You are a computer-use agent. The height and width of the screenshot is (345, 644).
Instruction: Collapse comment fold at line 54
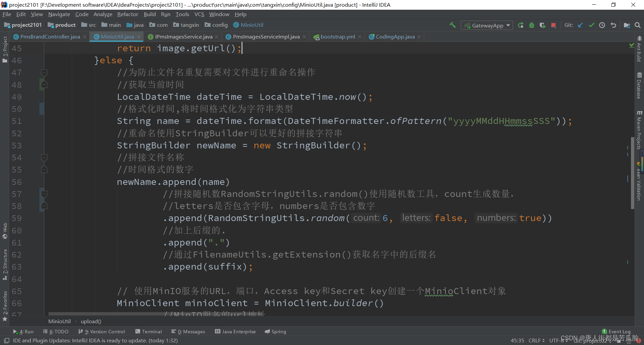[44, 157]
